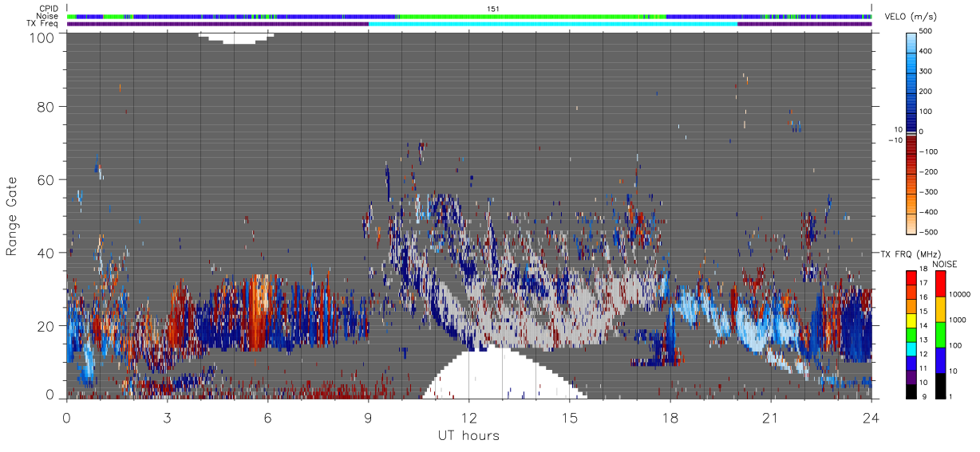Click the 9 tick on the UT hours axis

pyautogui.click(x=369, y=418)
